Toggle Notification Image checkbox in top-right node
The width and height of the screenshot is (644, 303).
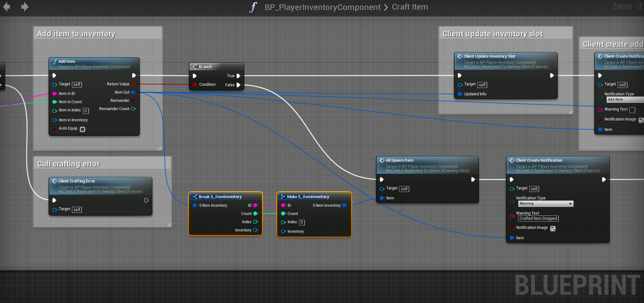click(641, 120)
